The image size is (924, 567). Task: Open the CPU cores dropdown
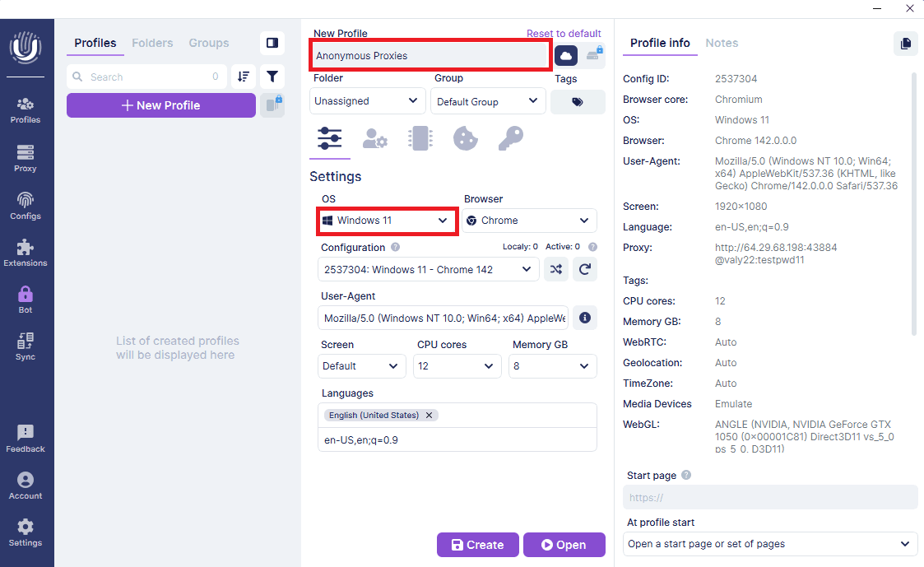(457, 365)
